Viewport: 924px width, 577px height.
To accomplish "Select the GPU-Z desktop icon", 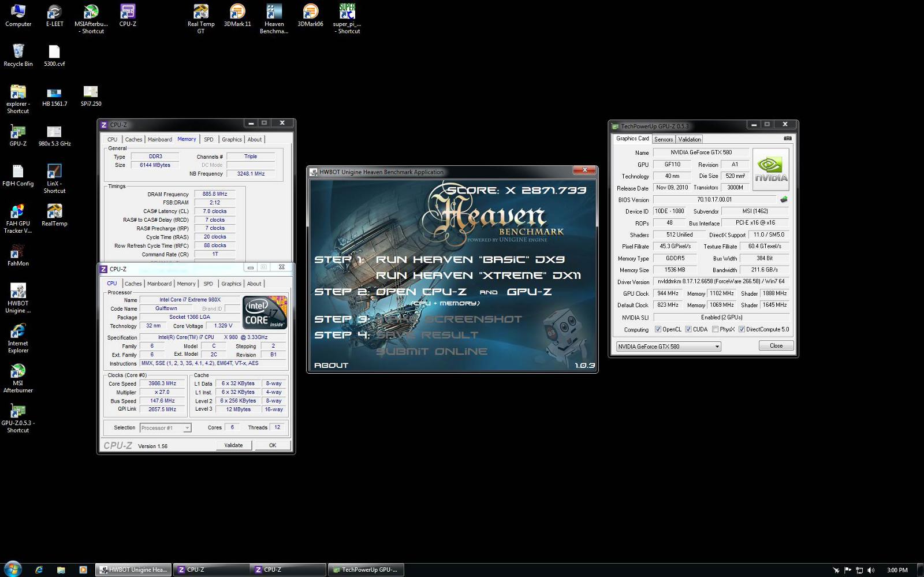I will (x=18, y=135).
